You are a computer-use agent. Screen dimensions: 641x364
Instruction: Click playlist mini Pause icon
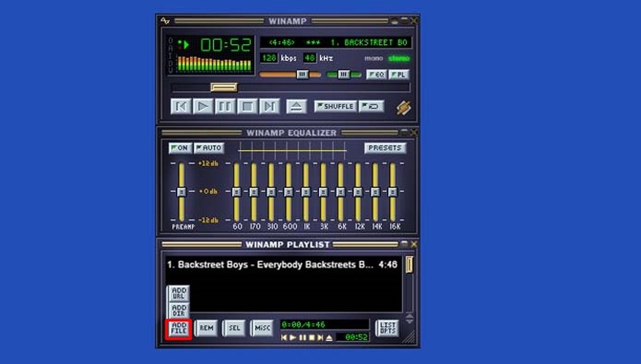point(302,338)
